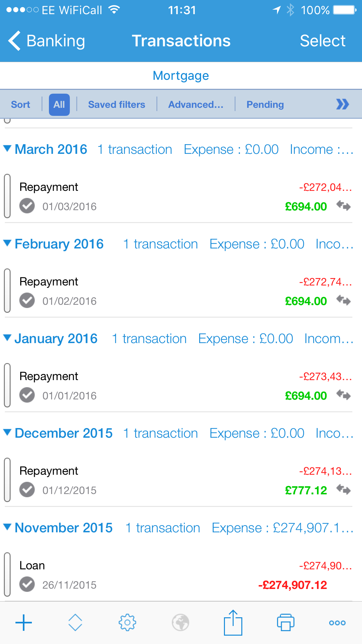Toggle cleared checkmark on 26/11/2015 Loan
The width and height of the screenshot is (362, 644).
[x=27, y=584]
